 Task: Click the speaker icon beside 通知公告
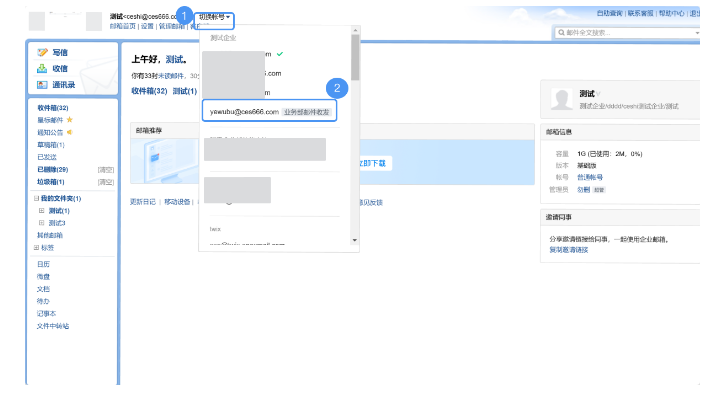click(x=69, y=132)
